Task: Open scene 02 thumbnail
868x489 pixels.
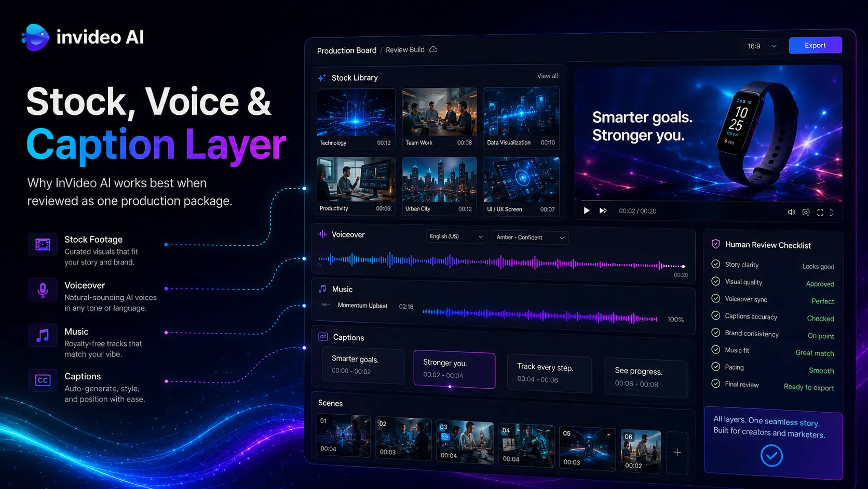Action: pos(404,439)
